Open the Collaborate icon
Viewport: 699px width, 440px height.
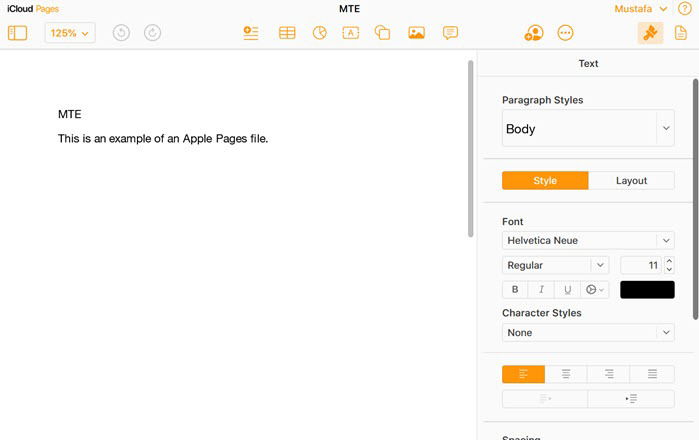[533, 33]
